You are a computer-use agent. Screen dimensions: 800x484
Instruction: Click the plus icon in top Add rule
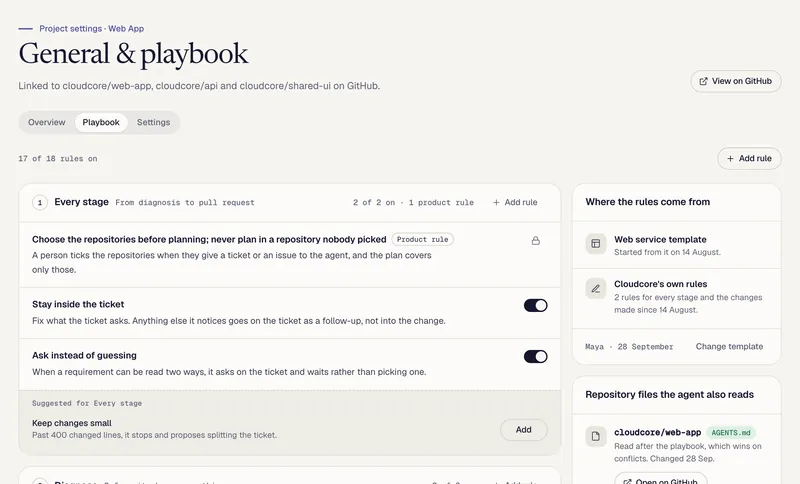coord(730,159)
